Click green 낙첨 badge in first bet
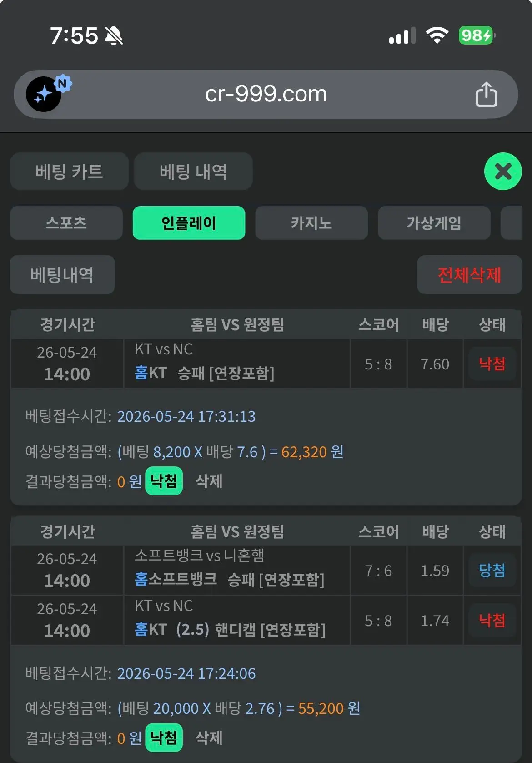This screenshot has height=763, width=532. 164,481
